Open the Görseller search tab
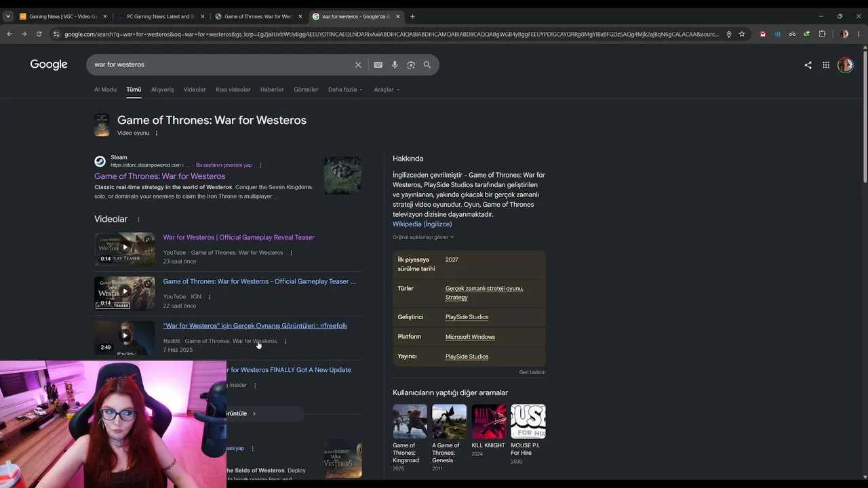868x488 pixels. tap(306, 89)
